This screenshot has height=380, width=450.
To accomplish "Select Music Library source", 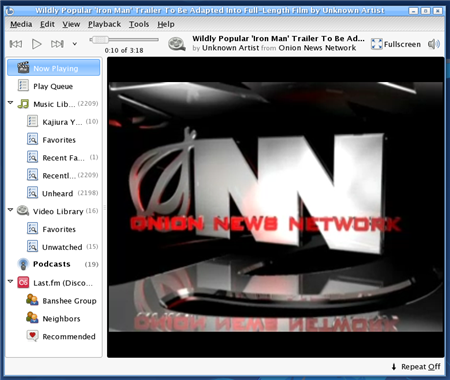I will [x=54, y=104].
